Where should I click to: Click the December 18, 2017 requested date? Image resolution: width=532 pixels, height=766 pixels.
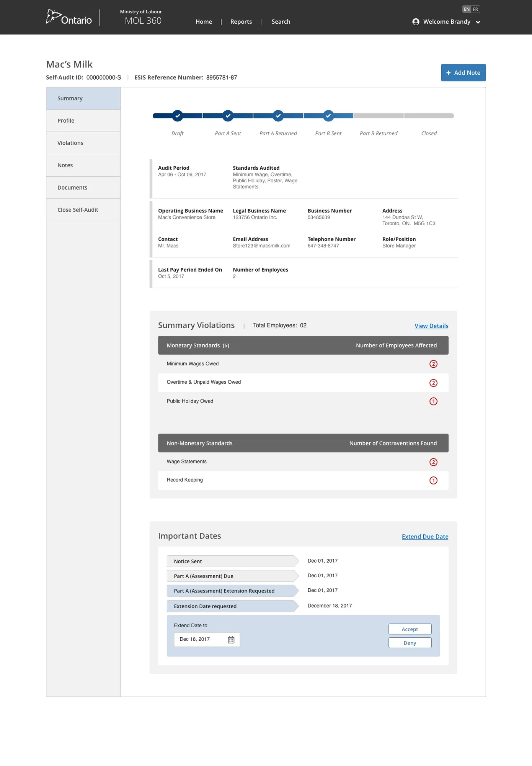point(330,606)
